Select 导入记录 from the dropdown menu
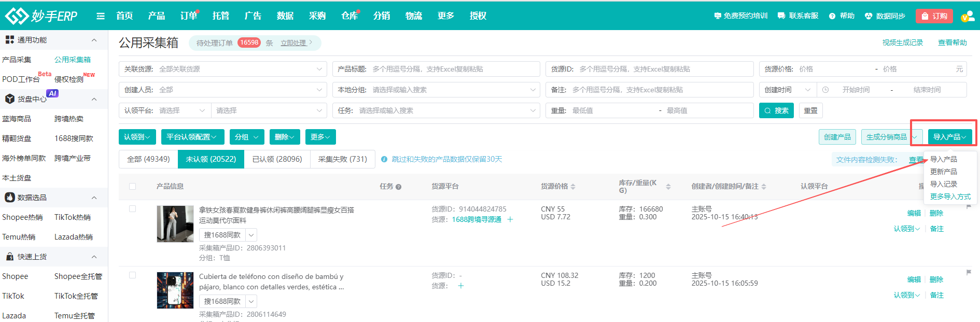 tap(943, 184)
